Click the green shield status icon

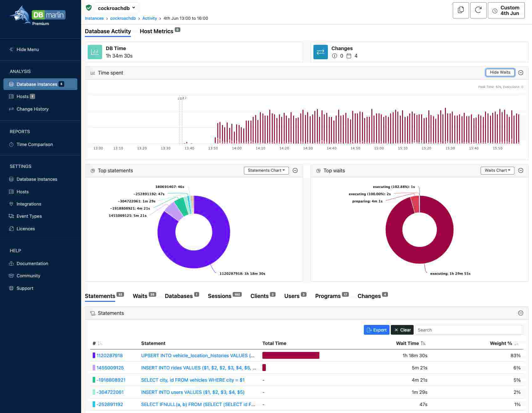(x=89, y=8)
